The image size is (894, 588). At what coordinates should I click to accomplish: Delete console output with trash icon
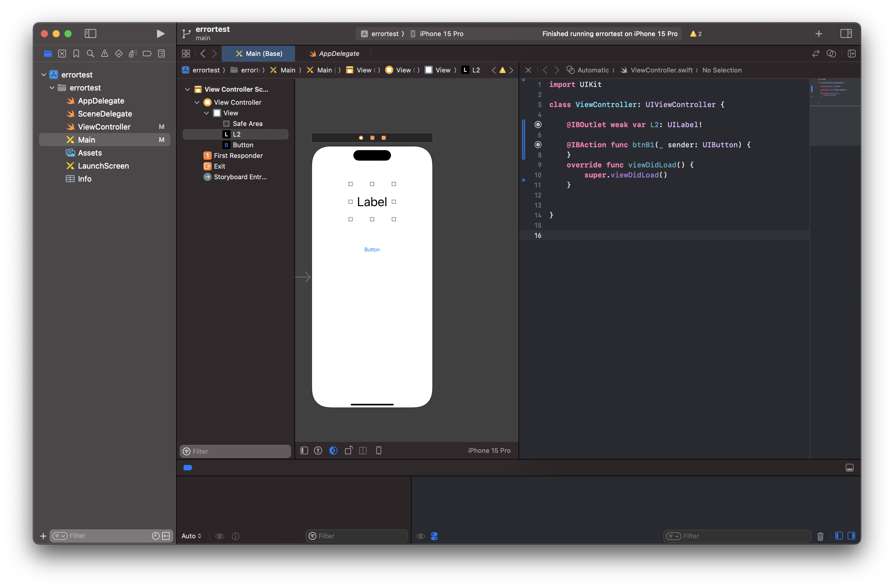(x=820, y=536)
